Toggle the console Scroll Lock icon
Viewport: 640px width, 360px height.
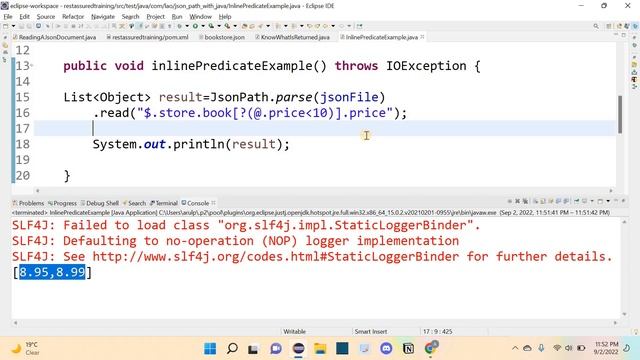tap(542, 201)
